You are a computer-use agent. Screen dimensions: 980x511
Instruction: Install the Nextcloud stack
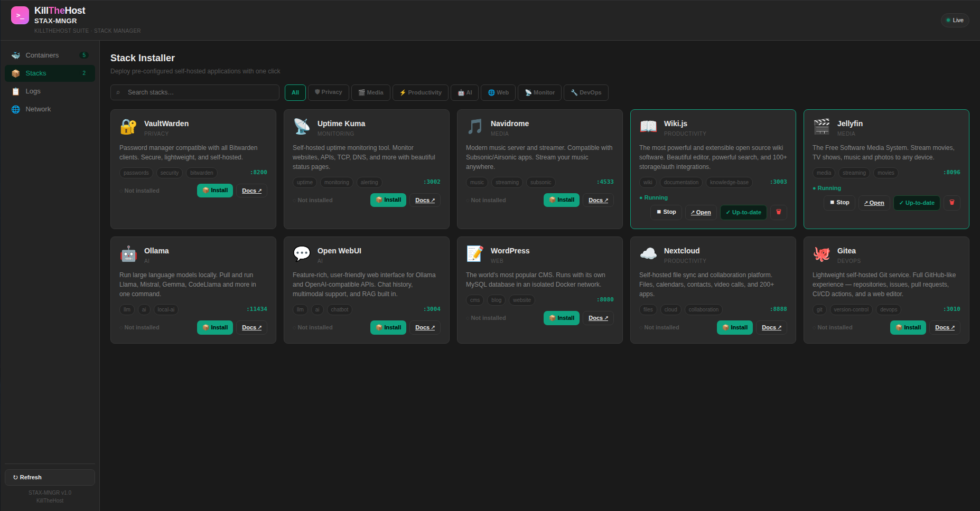pyautogui.click(x=735, y=327)
